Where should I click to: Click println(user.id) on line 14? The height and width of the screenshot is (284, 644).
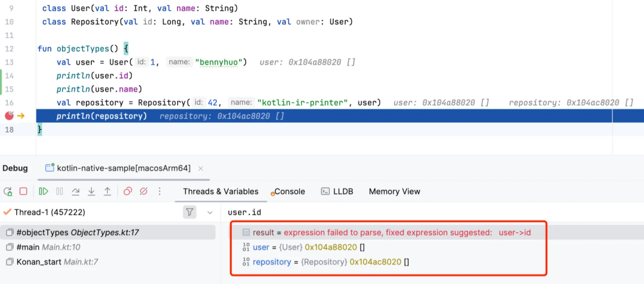(95, 76)
